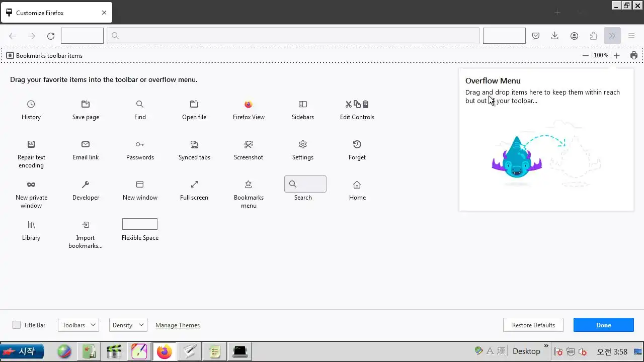This screenshot has width=644, height=362.
Task: Pick the Synced tabs item
Action: click(x=194, y=150)
